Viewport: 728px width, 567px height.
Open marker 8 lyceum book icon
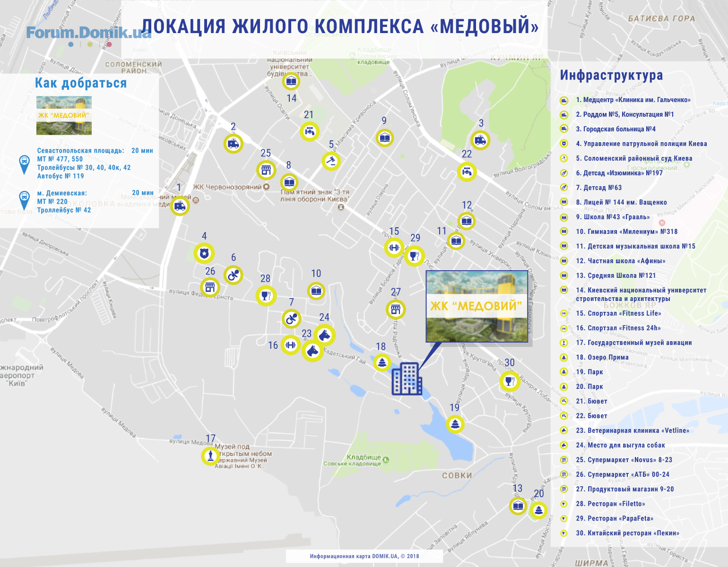[289, 182]
